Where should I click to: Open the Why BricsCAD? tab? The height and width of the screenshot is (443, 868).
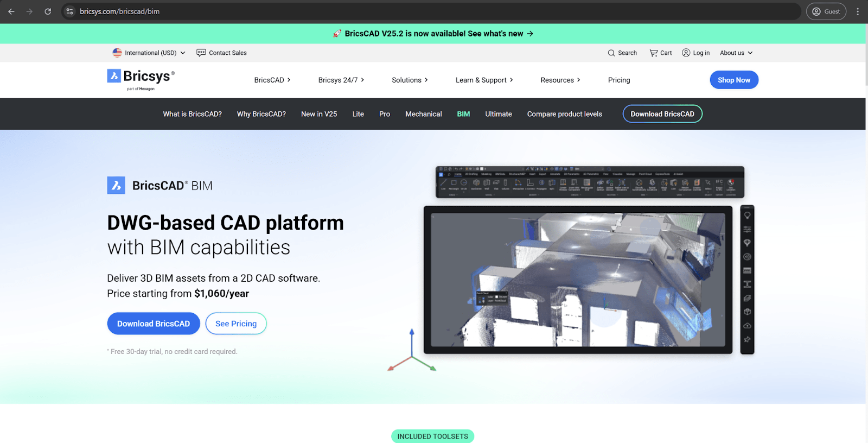pyautogui.click(x=261, y=114)
